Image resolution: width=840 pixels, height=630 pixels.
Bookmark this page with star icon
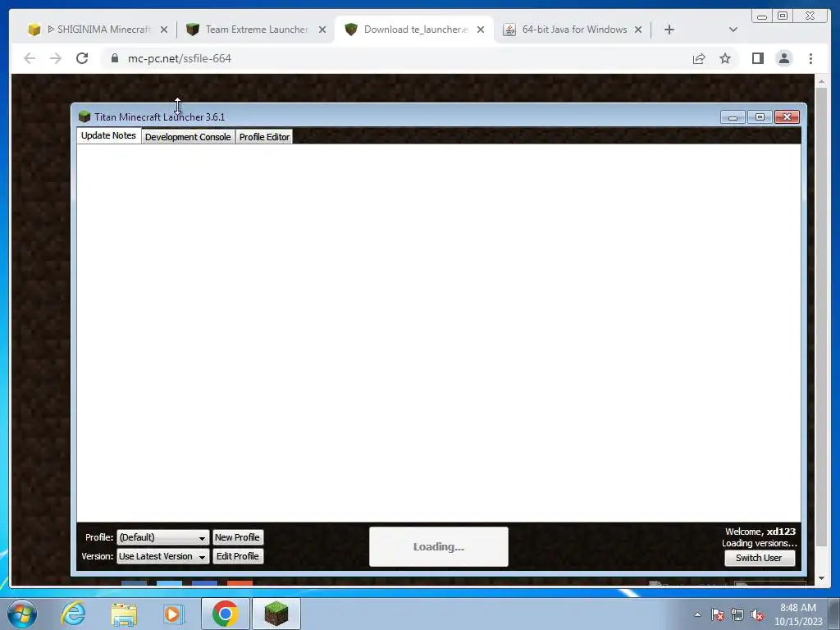tap(725, 58)
